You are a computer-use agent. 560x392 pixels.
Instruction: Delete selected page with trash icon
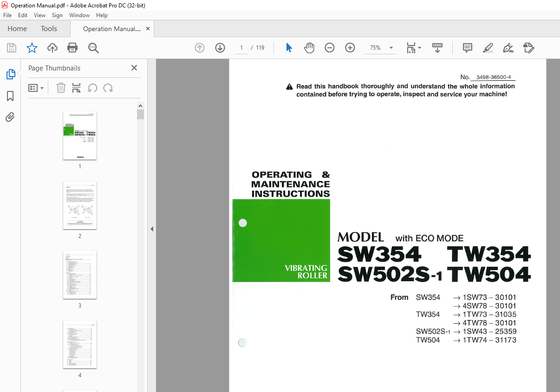61,88
